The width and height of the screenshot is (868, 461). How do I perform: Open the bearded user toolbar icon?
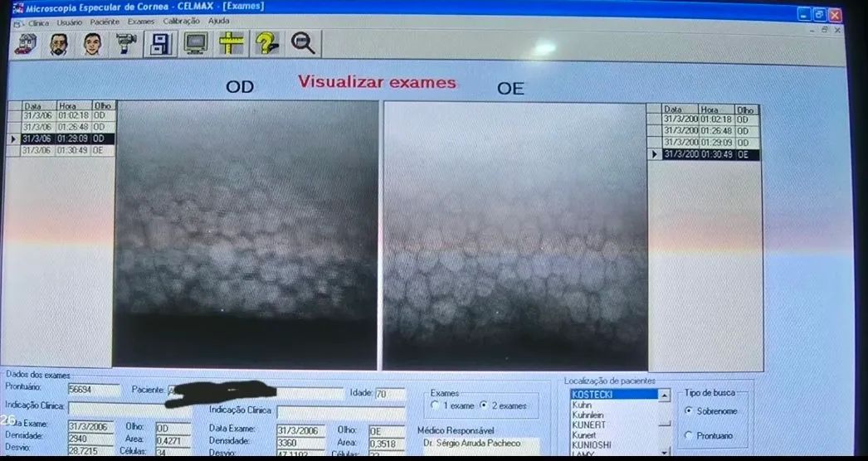click(x=59, y=44)
